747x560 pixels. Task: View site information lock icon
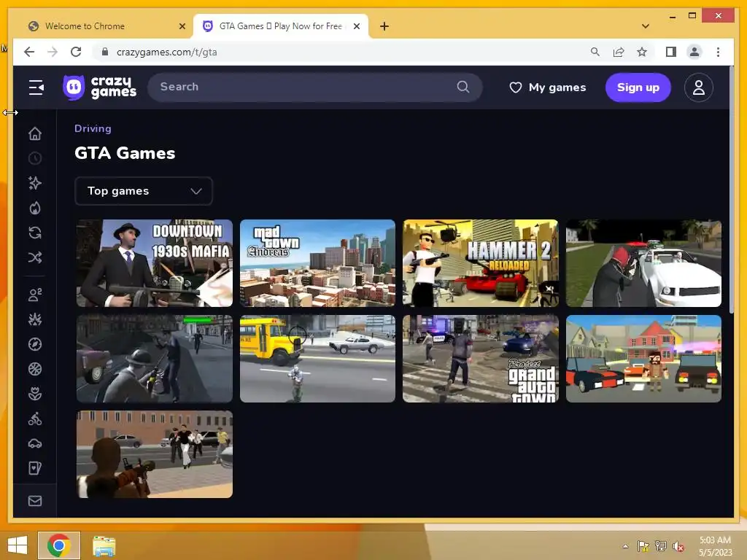click(x=105, y=52)
